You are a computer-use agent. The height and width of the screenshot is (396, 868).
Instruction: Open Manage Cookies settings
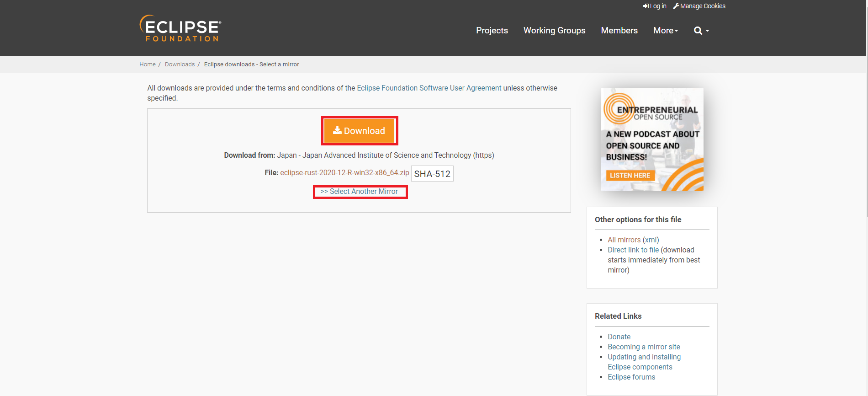pos(699,6)
